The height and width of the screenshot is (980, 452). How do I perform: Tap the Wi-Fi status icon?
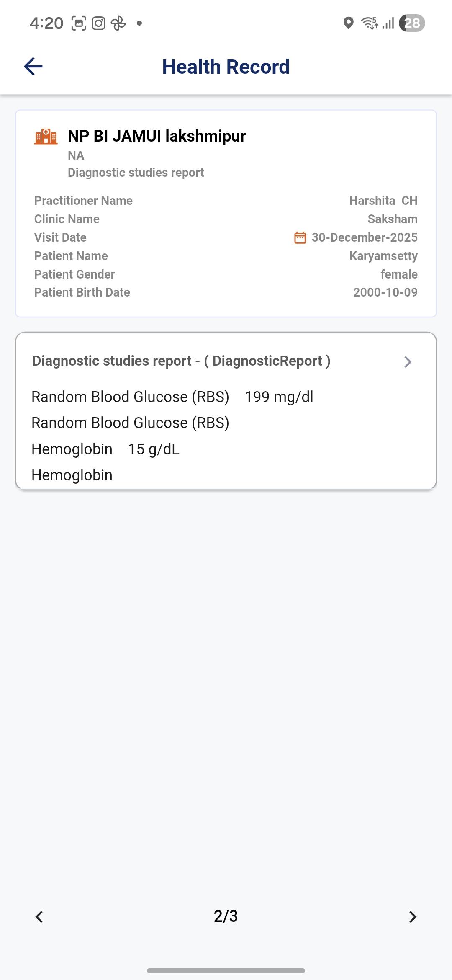pyautogui.click(x=369, y=23)
